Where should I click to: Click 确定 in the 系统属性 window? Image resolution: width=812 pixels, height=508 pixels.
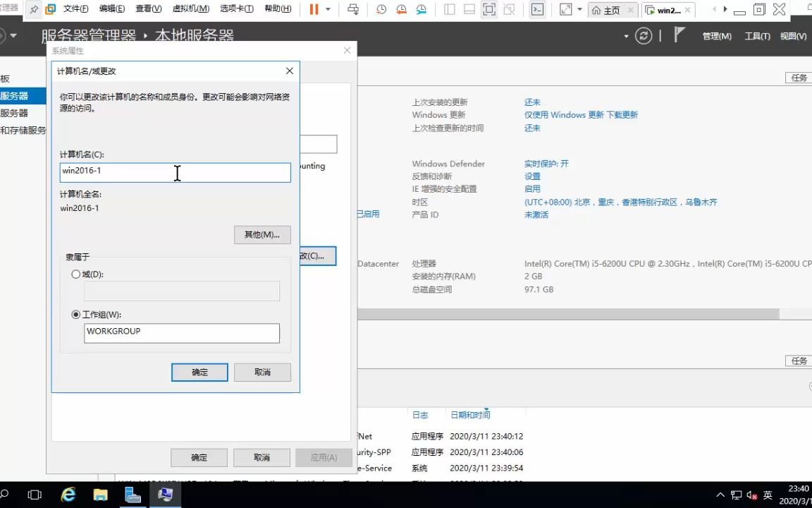click(199, 458)
